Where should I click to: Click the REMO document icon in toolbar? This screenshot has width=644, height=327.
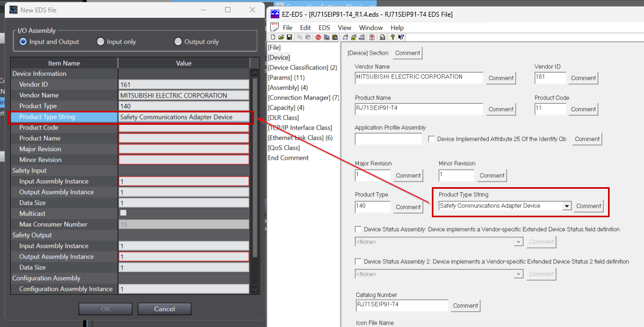pyautogui.click(x=362, y=38)
